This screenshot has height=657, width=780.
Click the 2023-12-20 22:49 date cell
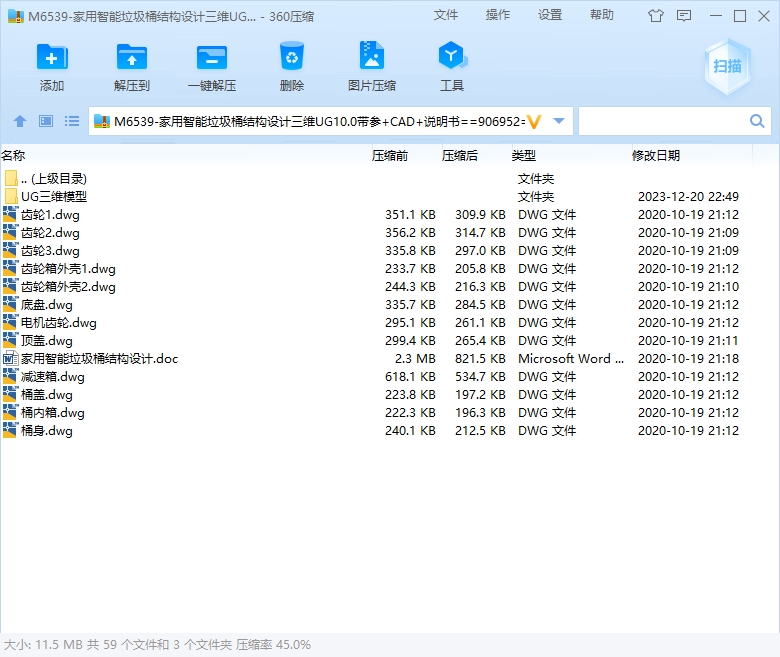tap(688, 196)
